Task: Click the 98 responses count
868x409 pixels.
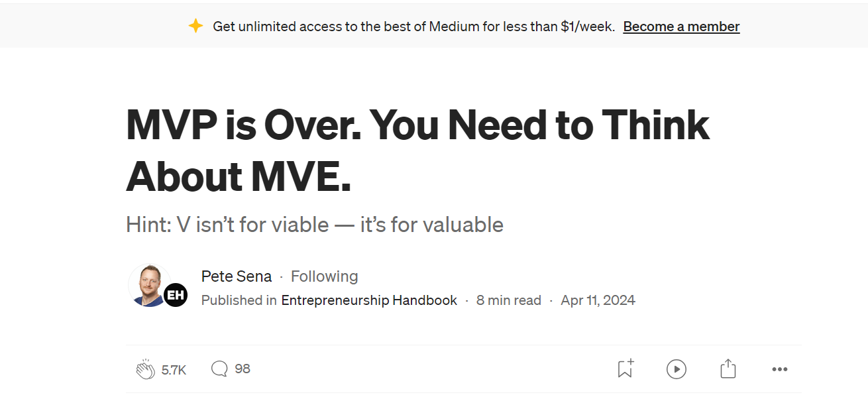Action: [x=243, y=369]
